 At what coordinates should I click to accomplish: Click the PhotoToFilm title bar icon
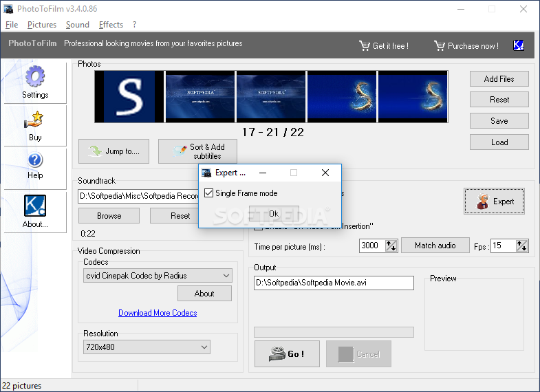[x=8, y=9]
